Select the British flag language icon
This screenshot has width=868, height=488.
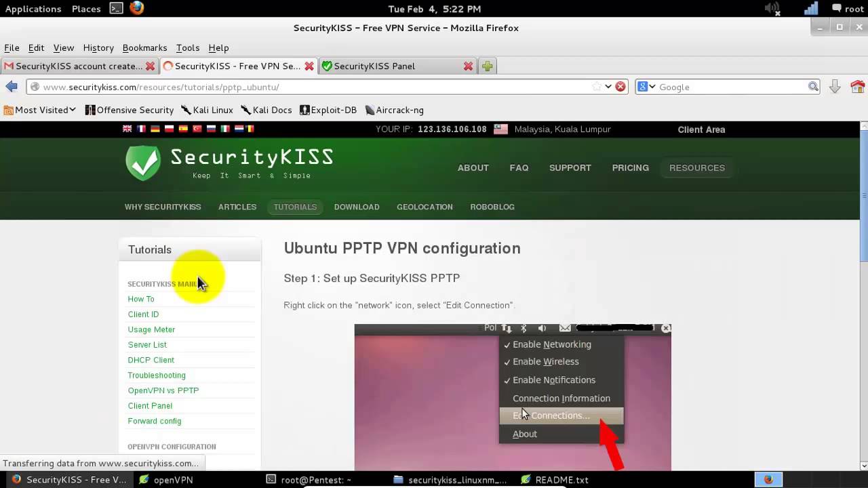[127, 129]
